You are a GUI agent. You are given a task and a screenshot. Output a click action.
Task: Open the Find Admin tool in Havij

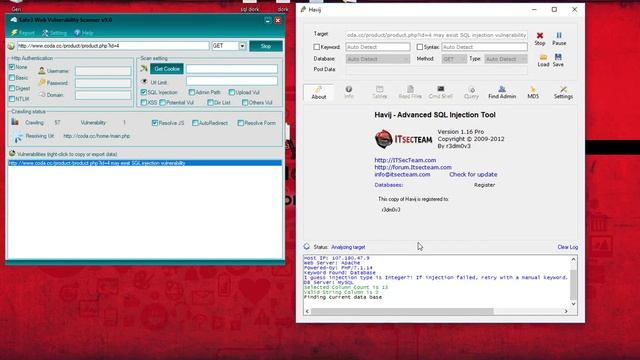(x=502, y=92)
